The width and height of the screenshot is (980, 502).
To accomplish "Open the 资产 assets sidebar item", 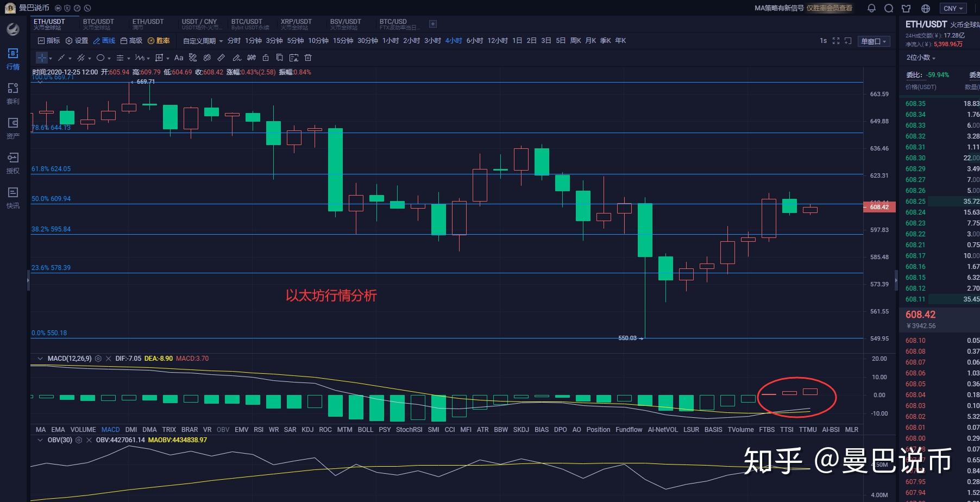I will [13, 129].
